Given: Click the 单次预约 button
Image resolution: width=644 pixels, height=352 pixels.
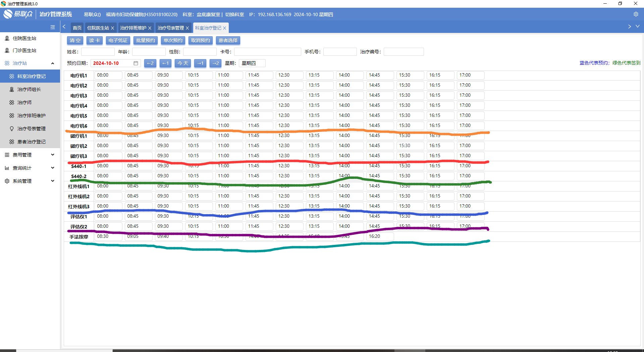Looking at the screenshot, I should click(x=173, y=40).
